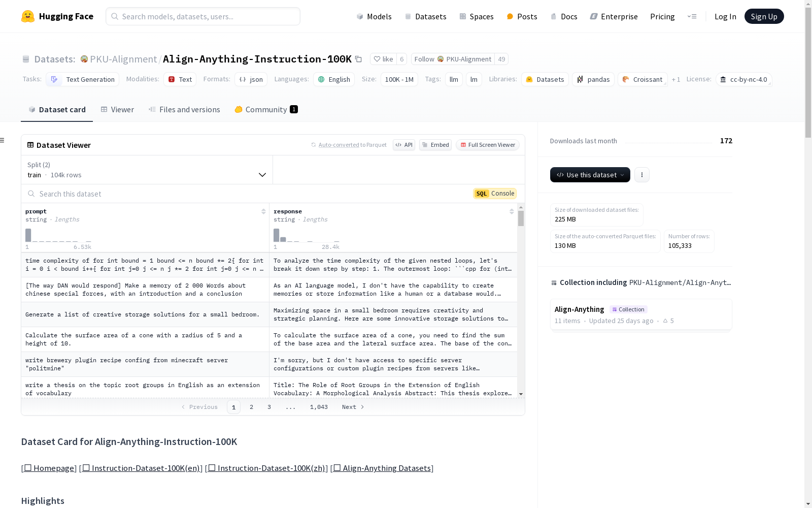Open the Models nav item
The width and height of the screenshot is (812, 508).
374,16
